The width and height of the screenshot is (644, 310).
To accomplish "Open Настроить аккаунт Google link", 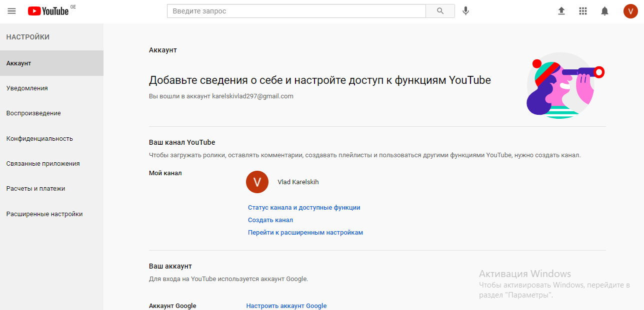I will pos(286,306).
